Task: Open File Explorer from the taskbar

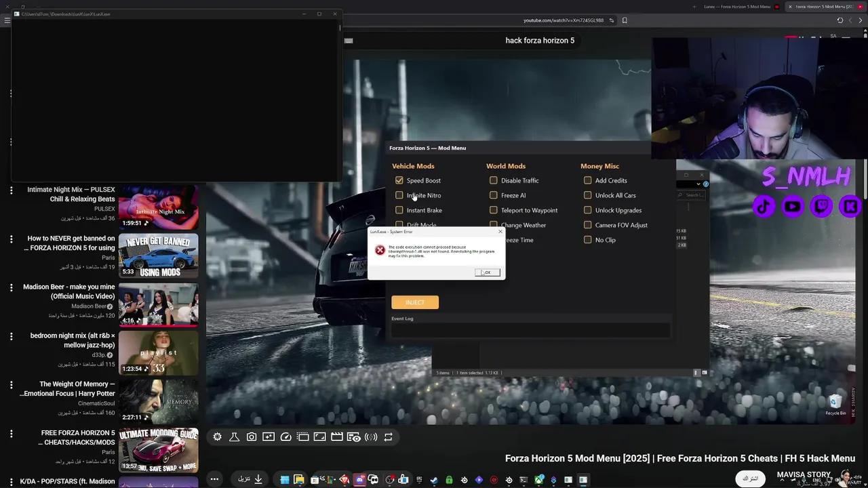Action: click(x=298, y=480)
